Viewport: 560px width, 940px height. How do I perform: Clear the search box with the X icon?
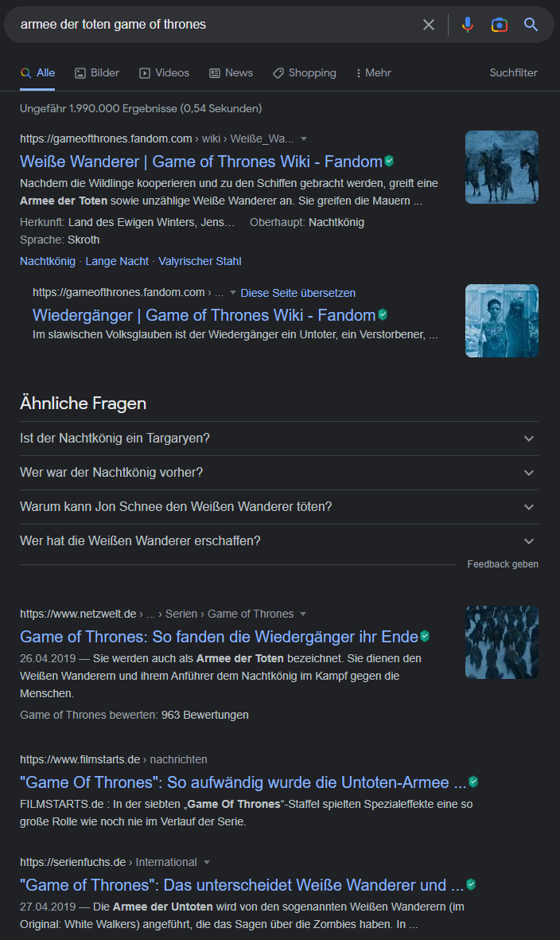click(x=429, y=25)
